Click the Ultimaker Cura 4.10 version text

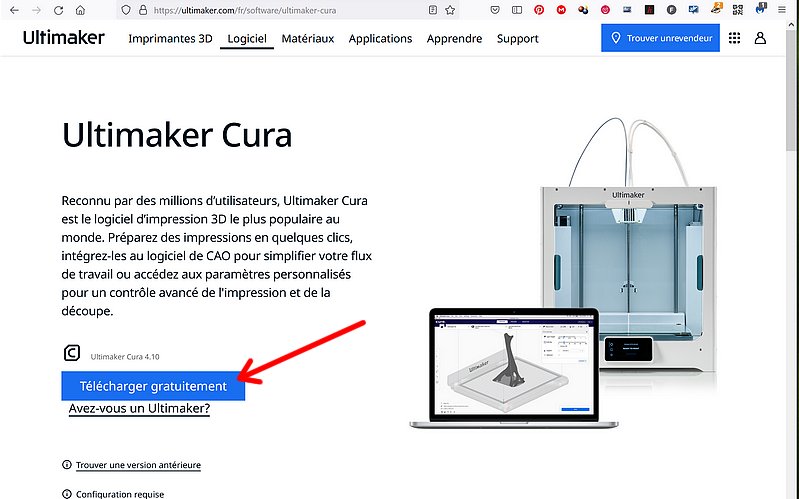[125, 357]
